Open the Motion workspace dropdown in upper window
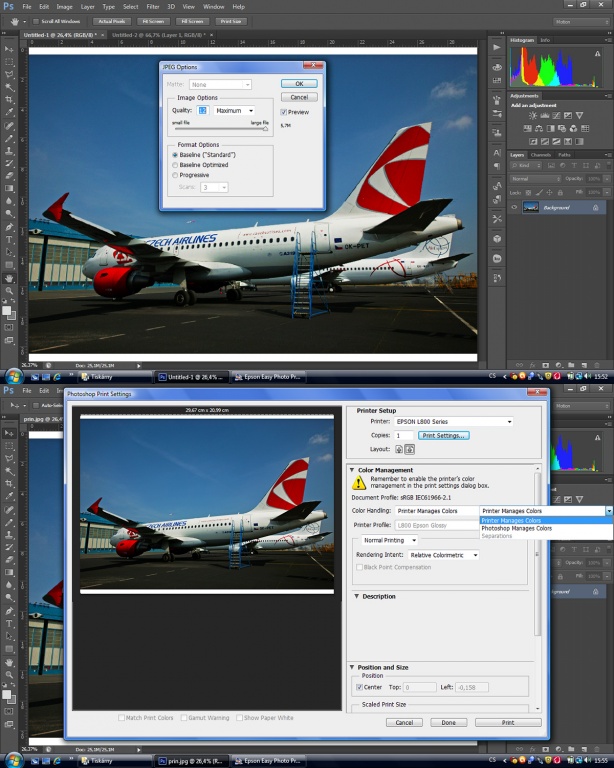614x768 pixels. tap(581, 22)
